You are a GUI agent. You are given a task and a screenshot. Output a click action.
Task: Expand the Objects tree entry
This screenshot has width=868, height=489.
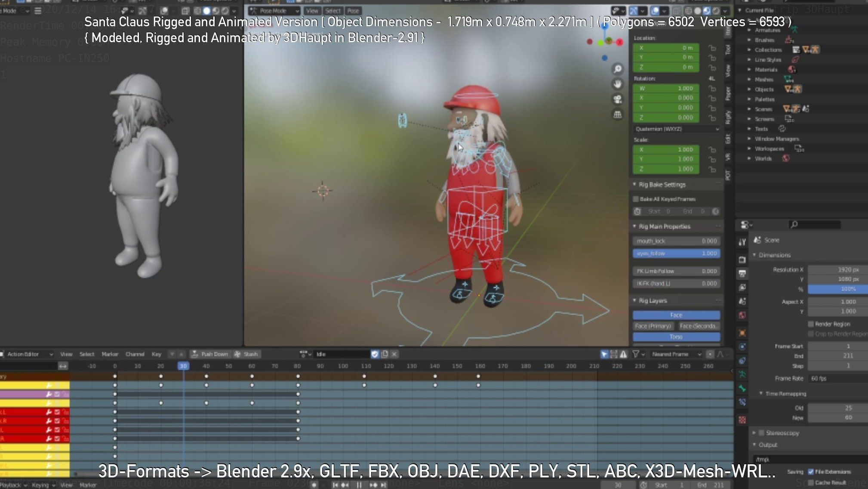click(x=749, y=89)
